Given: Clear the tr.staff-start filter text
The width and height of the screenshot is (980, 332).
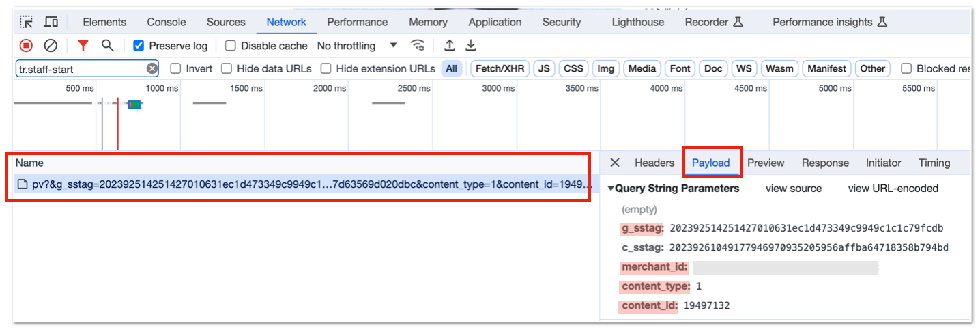Looking at the screenshot, I should click(152, 68).
